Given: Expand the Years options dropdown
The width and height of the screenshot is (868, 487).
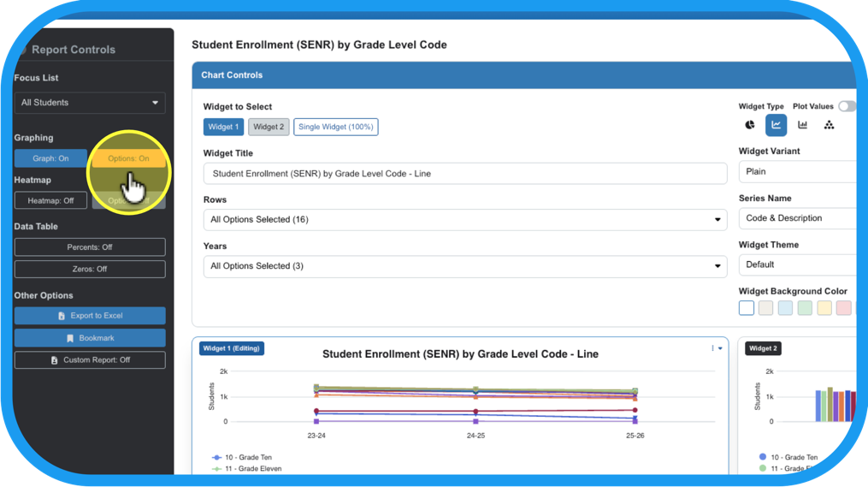Looking at the screenshot, I should pyautogui.click(x=464, y=266).
